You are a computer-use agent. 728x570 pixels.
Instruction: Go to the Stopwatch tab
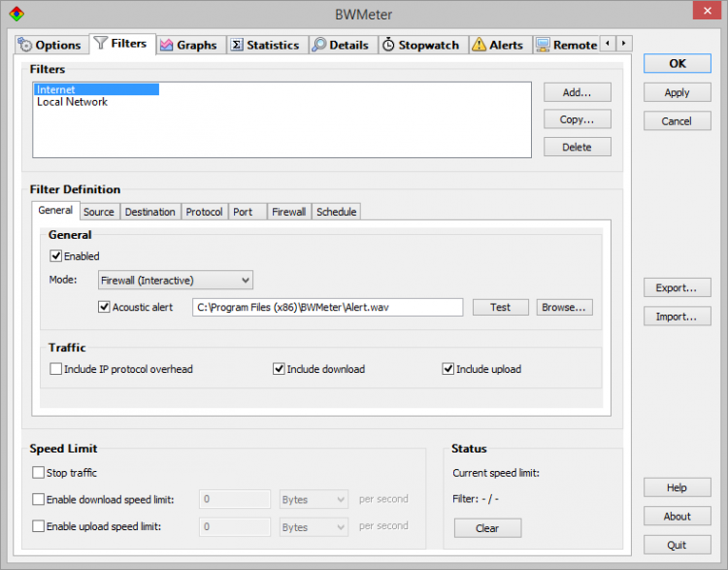point(423,45)
